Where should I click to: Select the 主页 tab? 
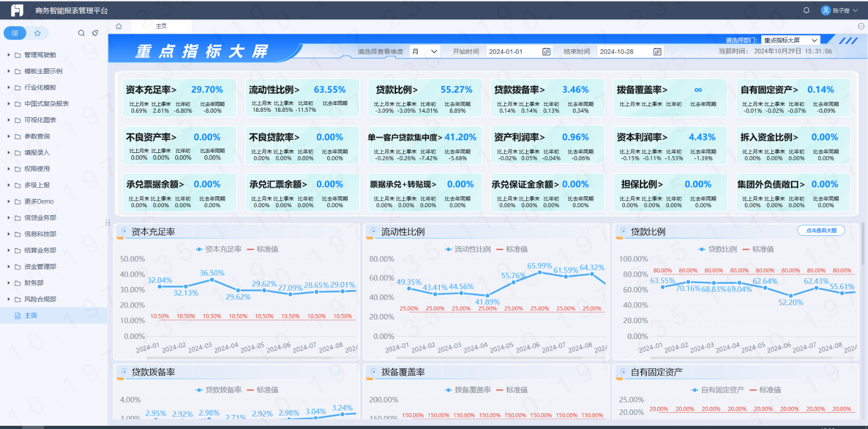point(161,26)
